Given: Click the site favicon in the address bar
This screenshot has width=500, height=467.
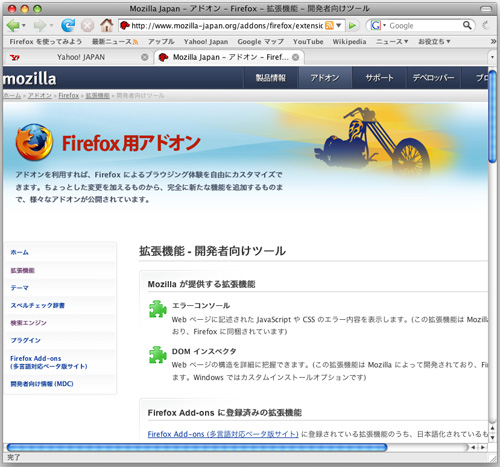Looking at the screenshot, I should tap(125, 25).
